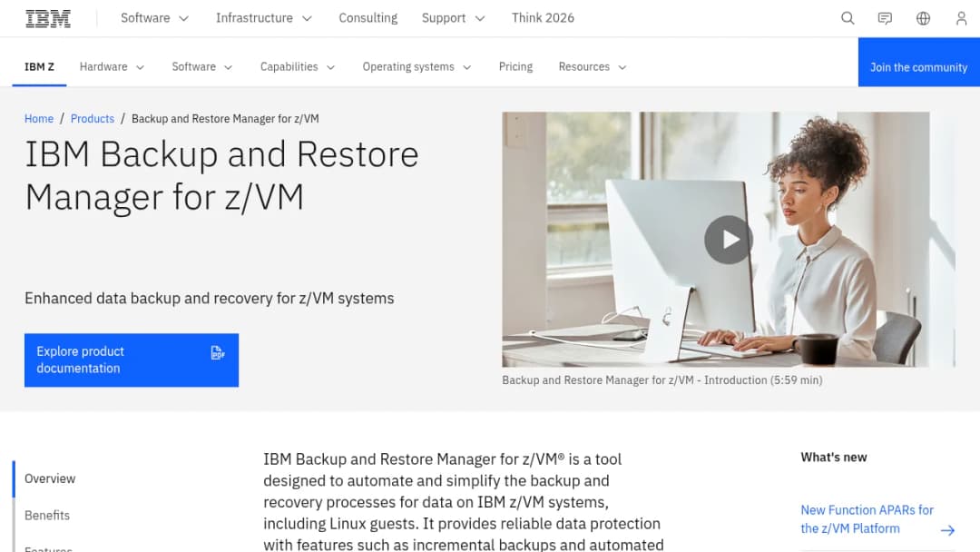Screen dimensions: 980x552
Task: Expand the Resources dropdown
Action: click(593, 67)
